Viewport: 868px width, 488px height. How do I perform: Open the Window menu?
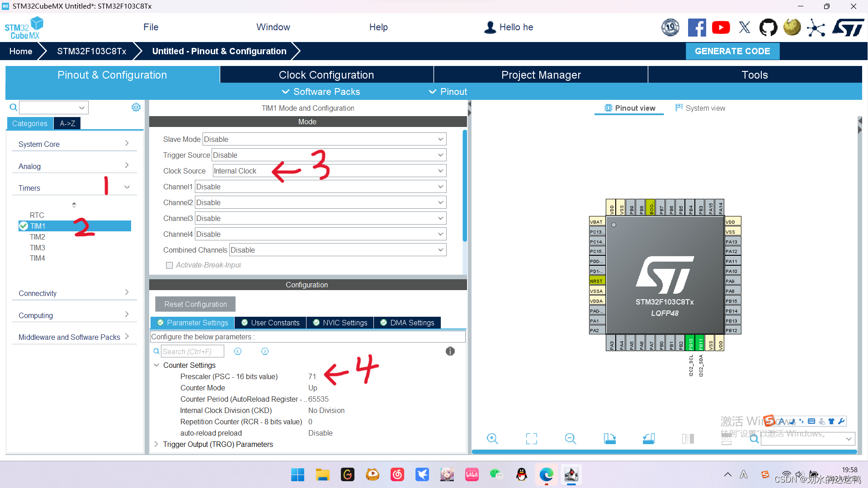point(273,27)
